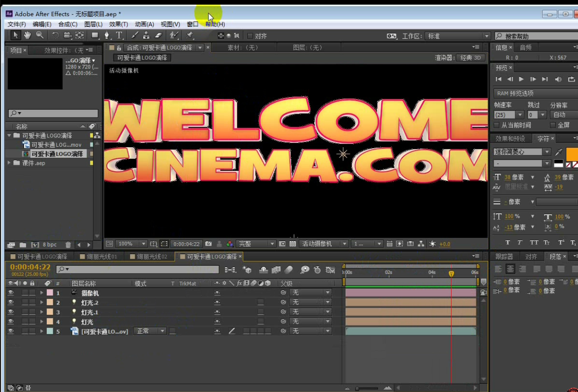Screen dimensions: 578x392
Task: Click the graph editor icon in timeline
Action: coord(330,269)
